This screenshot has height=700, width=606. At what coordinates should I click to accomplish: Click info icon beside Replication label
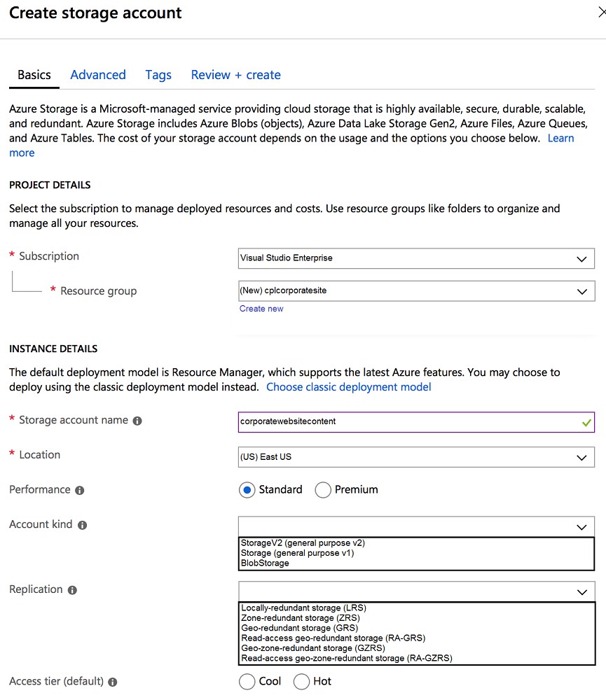click(x=72, y=590)
